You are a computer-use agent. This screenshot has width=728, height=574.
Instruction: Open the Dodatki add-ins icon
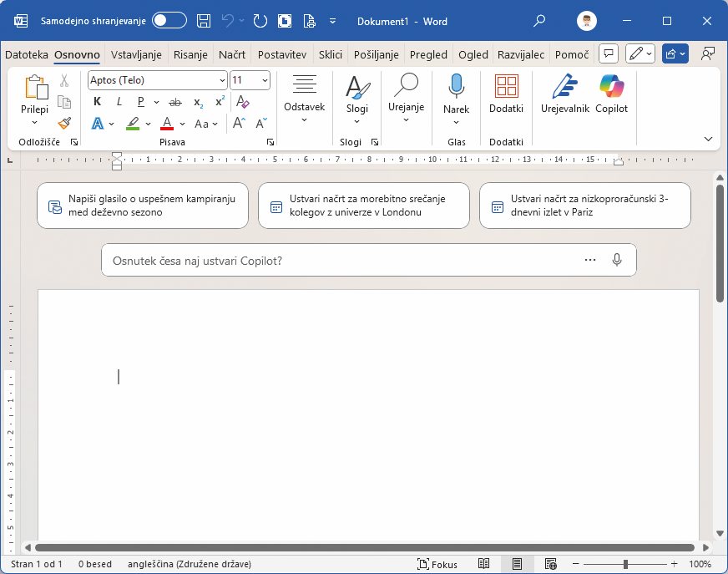[x=507, y=86]
